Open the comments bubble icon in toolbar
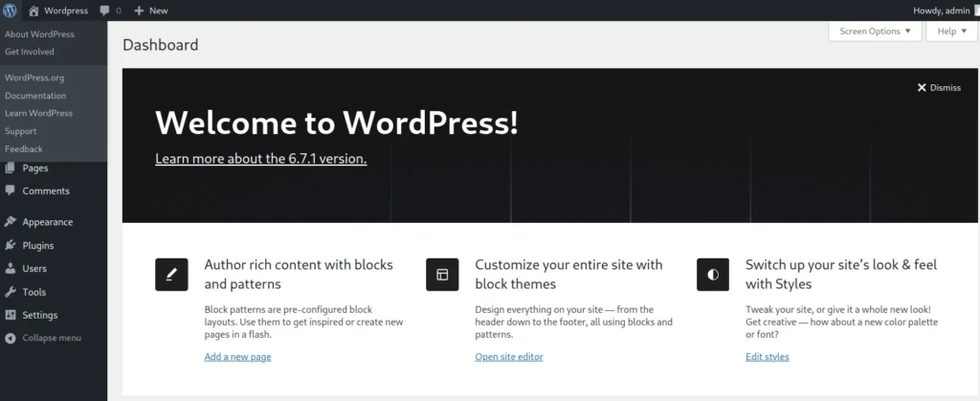Screen dimensions: 980x401 click(x=105, y=11)
